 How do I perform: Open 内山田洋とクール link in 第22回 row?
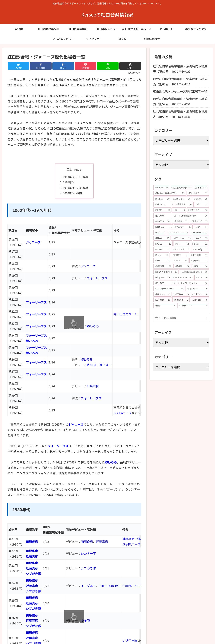[127, 314]
